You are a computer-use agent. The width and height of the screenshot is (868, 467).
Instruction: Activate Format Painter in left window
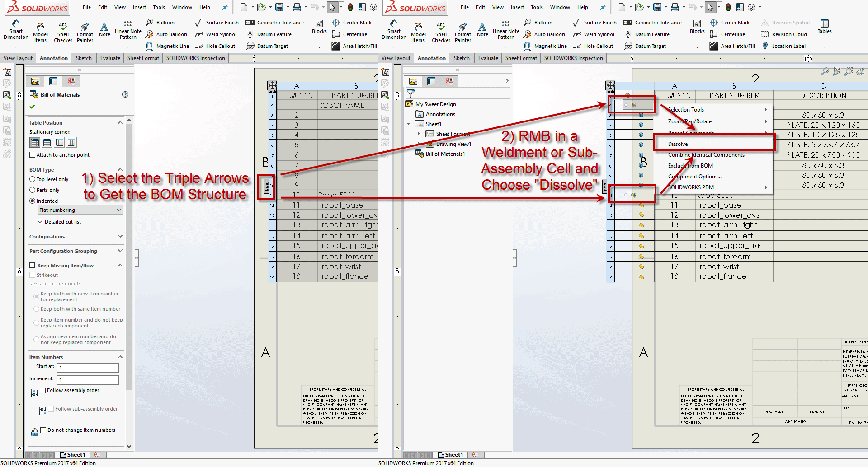[85, 32]
